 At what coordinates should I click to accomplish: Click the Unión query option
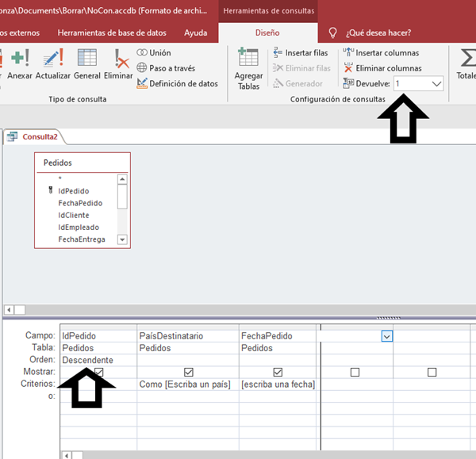tap(154, 53)
